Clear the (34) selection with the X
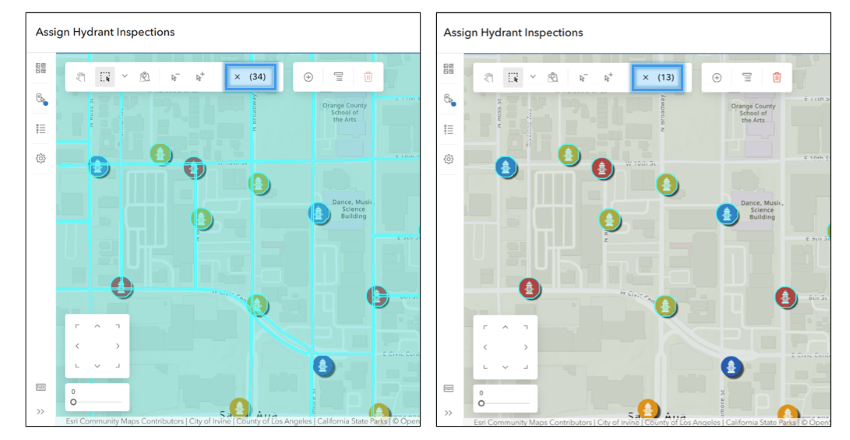The image size is (850, 440). pos(237,77)
